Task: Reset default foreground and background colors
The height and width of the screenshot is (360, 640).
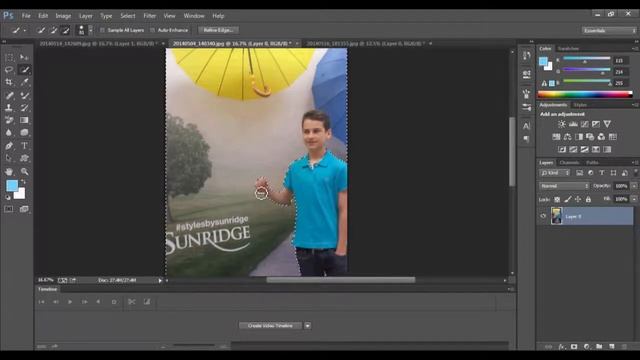Action: tap(8, 197)
